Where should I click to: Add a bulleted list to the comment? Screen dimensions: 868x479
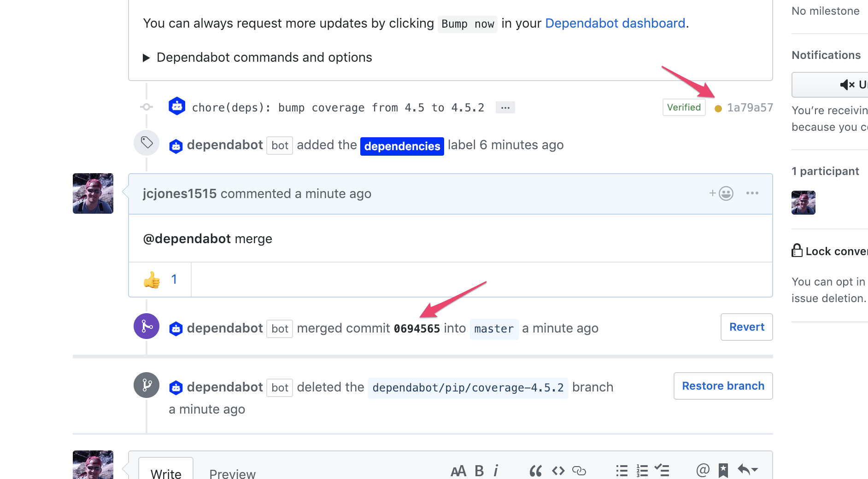(621, 471)
